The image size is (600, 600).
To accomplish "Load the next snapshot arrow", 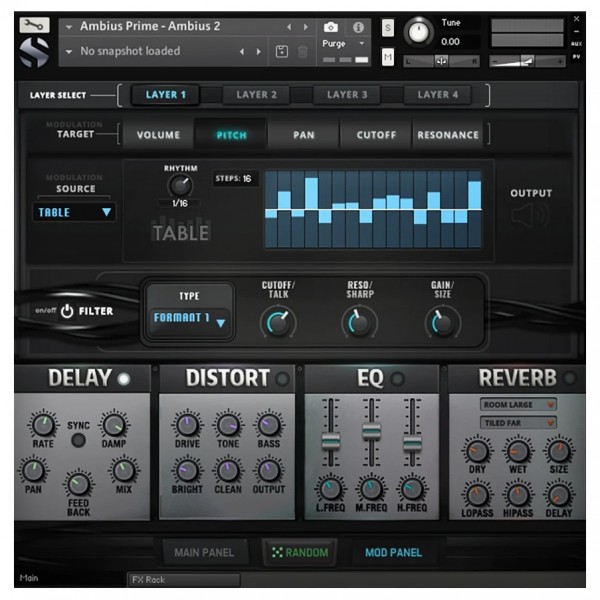I will [259, 52].
